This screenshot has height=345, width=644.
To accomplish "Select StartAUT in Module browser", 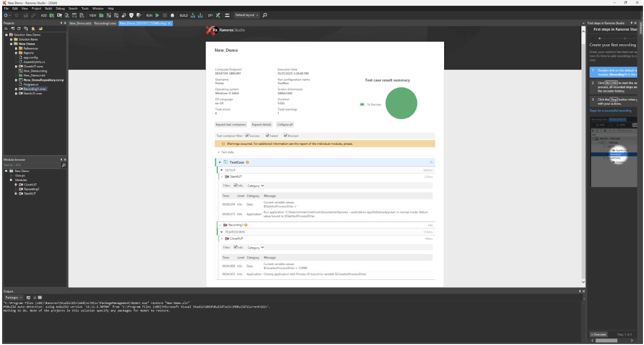I will tap(30, 194).
